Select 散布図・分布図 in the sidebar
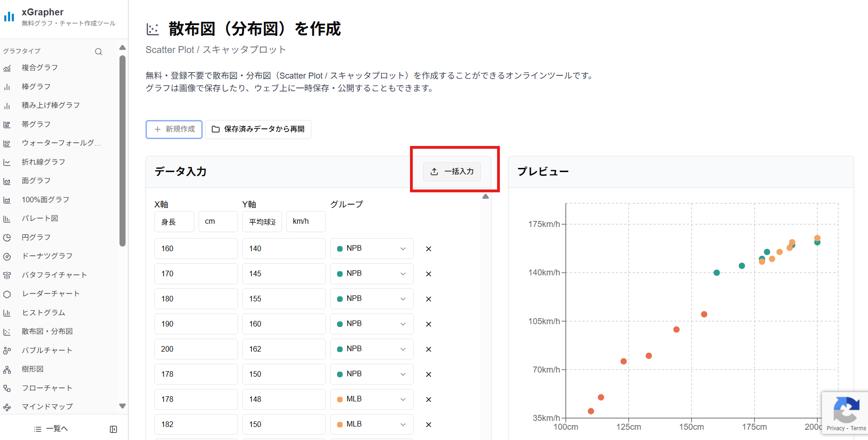 tap(7, 331)
